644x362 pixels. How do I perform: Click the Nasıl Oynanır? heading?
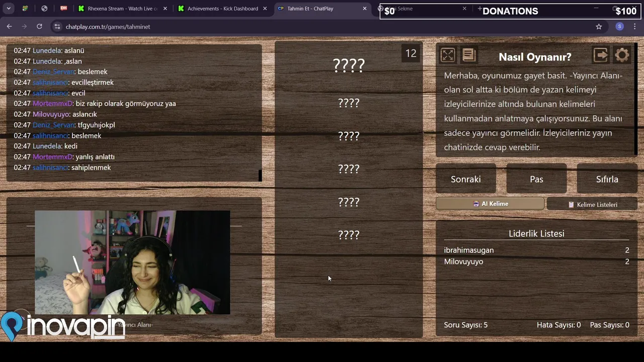pos(535,57)
